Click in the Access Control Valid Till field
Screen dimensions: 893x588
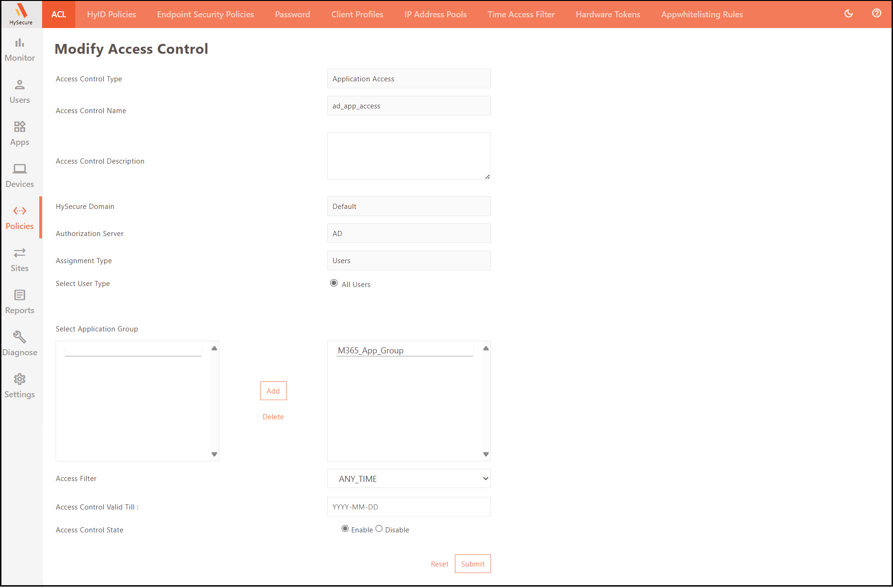(x=409, y=507)
